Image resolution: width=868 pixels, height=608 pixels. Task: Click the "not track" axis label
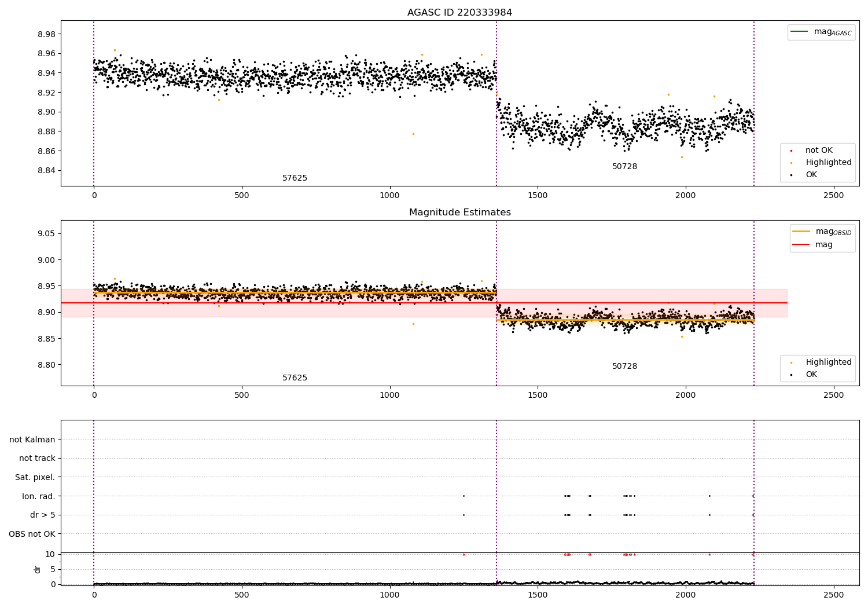[37, 459]
